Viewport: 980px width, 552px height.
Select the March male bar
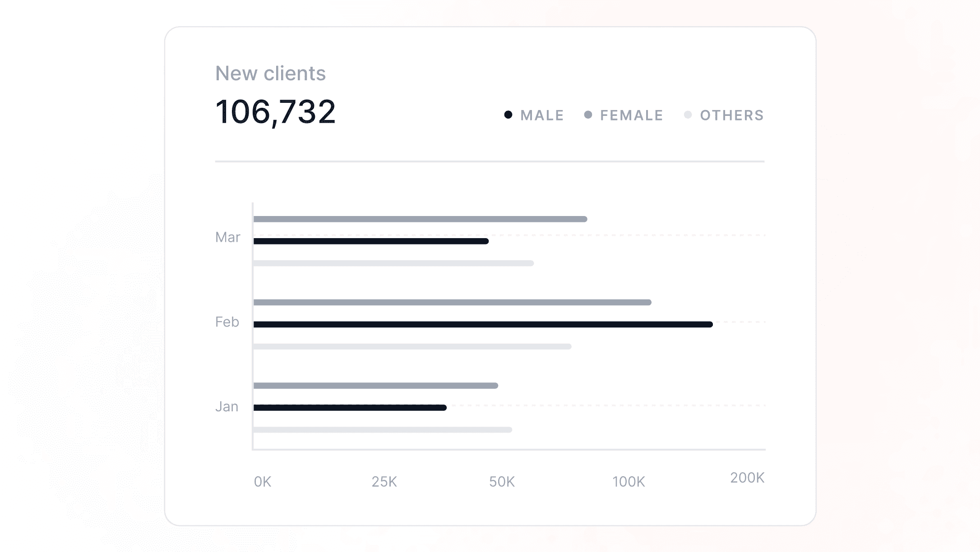tap(370, 241)
